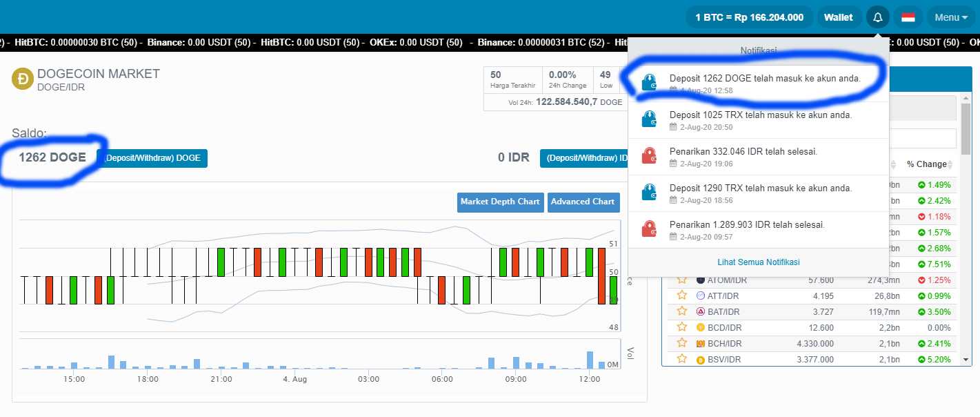
Task: Open the notification bell icon
Action: (877, 17)
